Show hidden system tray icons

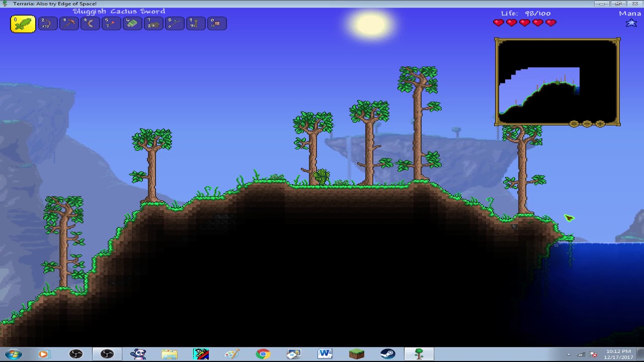coord(569,354)
